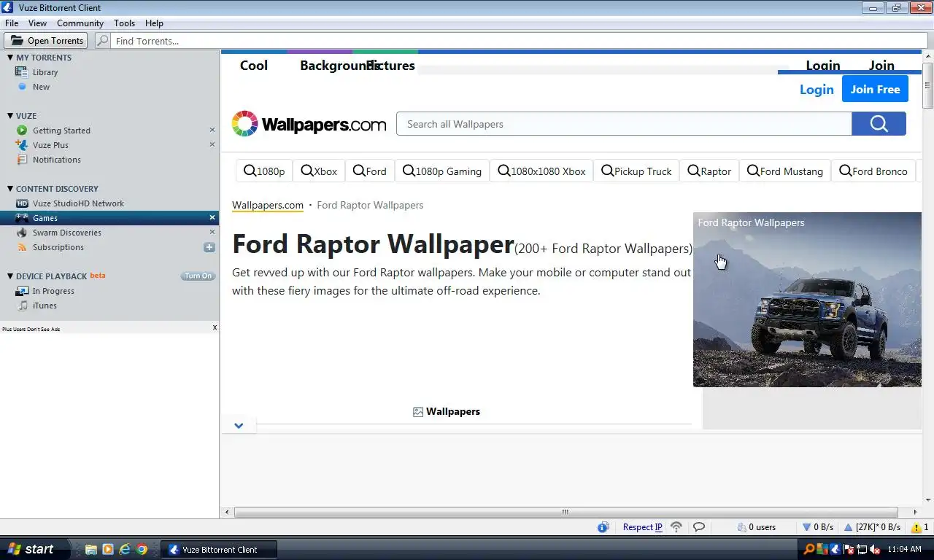Close the Getting Started sidebar entry
The width and height of the screenshot is (934, 560).
pos(212,131)
